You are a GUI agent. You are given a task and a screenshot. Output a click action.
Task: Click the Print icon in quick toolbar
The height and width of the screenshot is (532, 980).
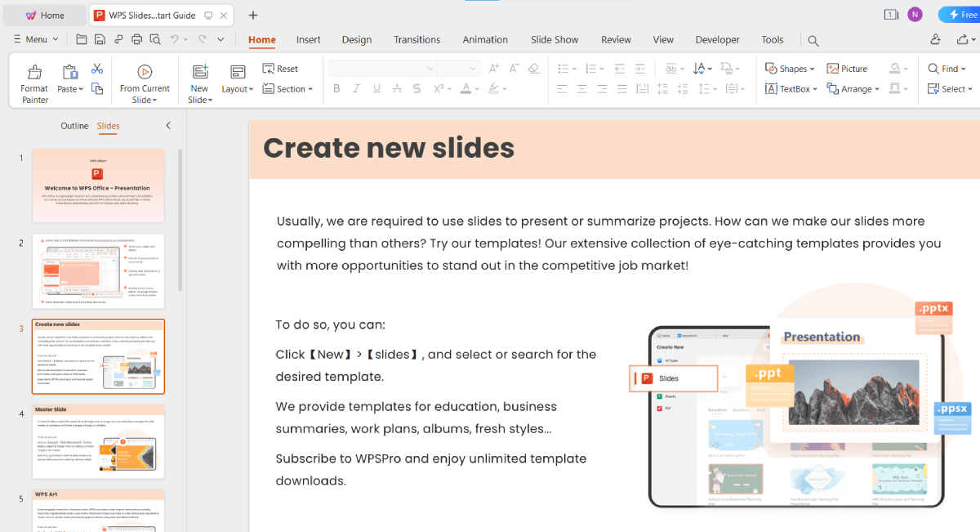136,39
